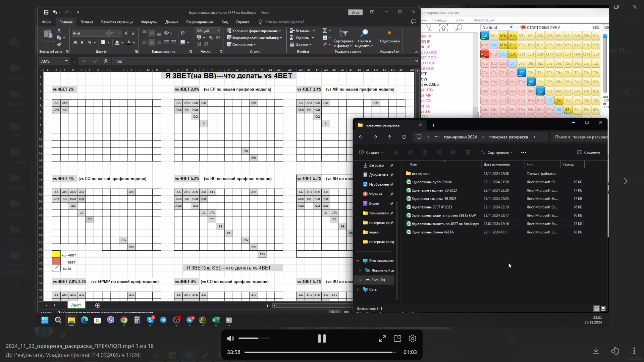Toggle underline (Ч) formatting in Excel
This screenshot has width=644, height=362.
pos(89,42)
